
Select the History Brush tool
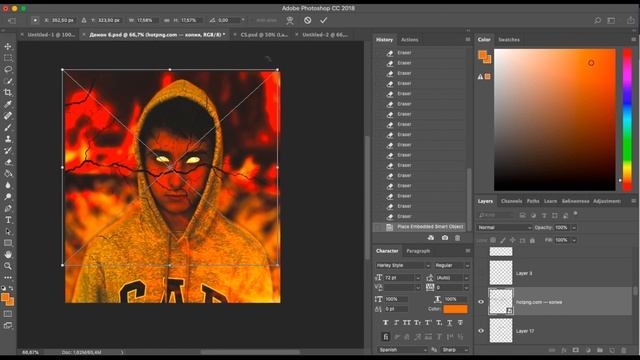(8, 151)
